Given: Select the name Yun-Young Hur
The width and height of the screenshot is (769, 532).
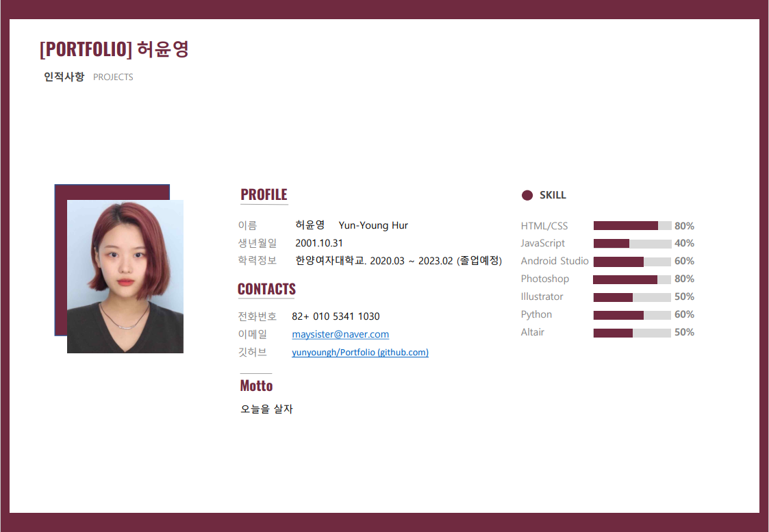Looking at the screenshot, I should (373, 225).
